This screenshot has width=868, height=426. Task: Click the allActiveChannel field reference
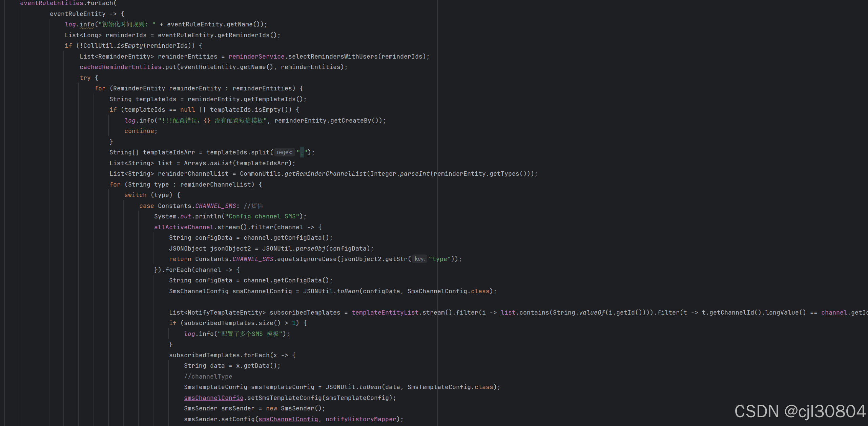[x=184, y=227]
